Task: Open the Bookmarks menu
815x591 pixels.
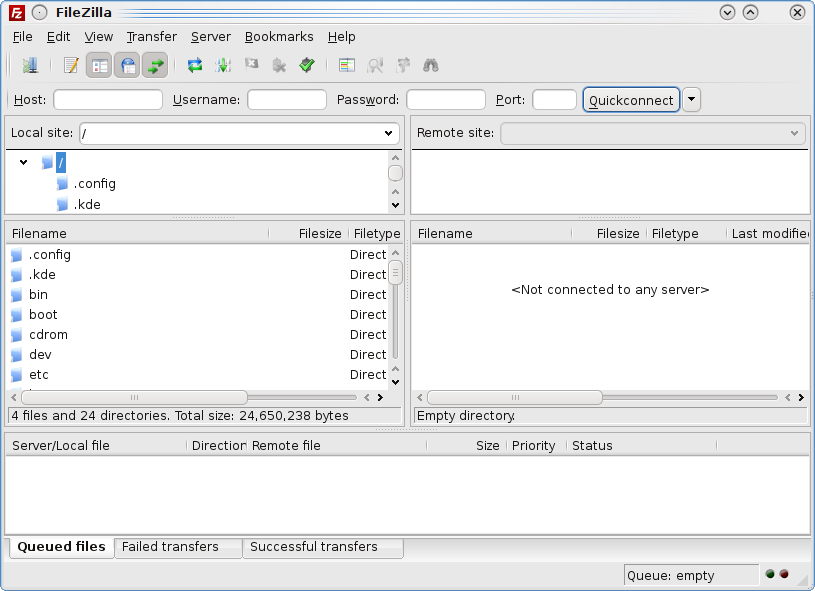Action: (x=279, y=36)
